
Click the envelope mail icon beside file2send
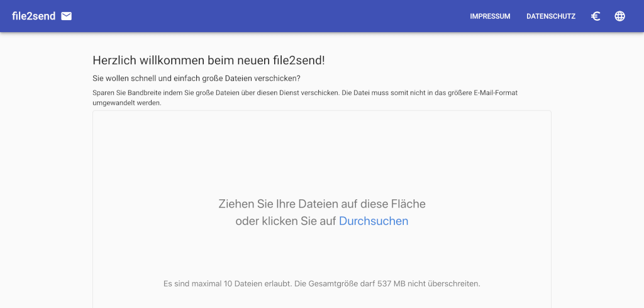pos(66,16)
